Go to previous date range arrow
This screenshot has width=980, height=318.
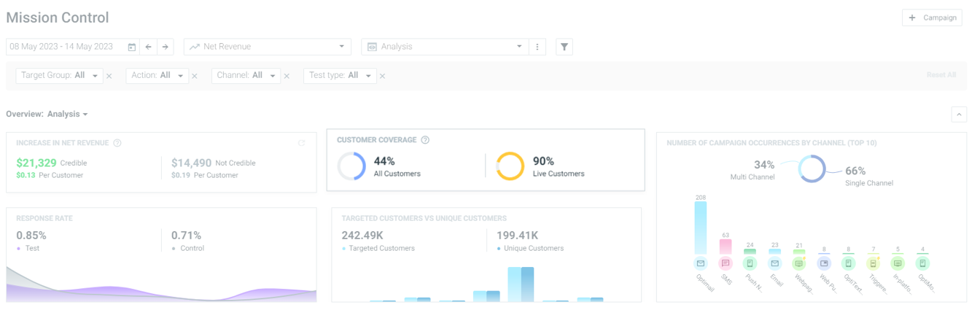point(148,47)
